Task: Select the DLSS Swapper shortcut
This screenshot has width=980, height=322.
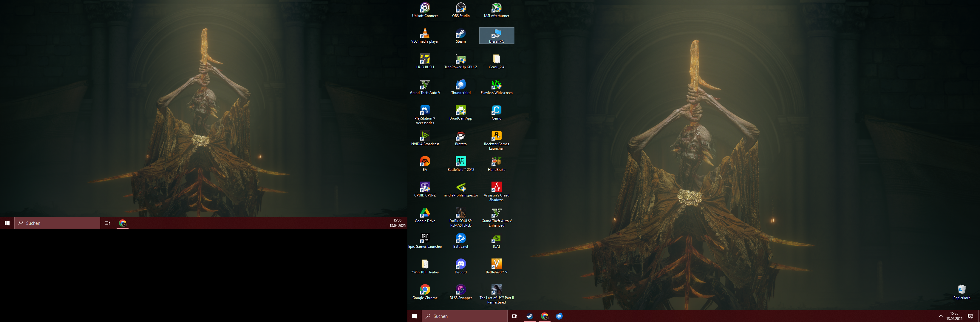Action: (460, 290)
